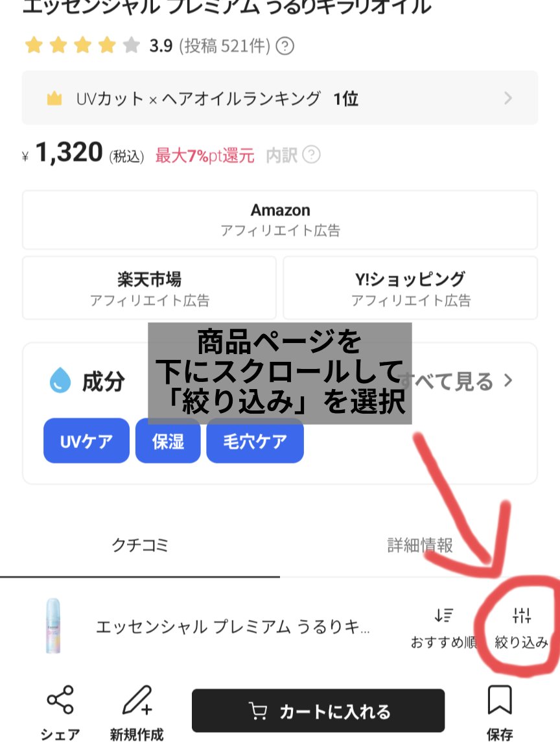Image resolution: width=560 pixels, height=747 pixels.
Task: Tap the crown ranking icon
Action: click(x=54, y=99)
